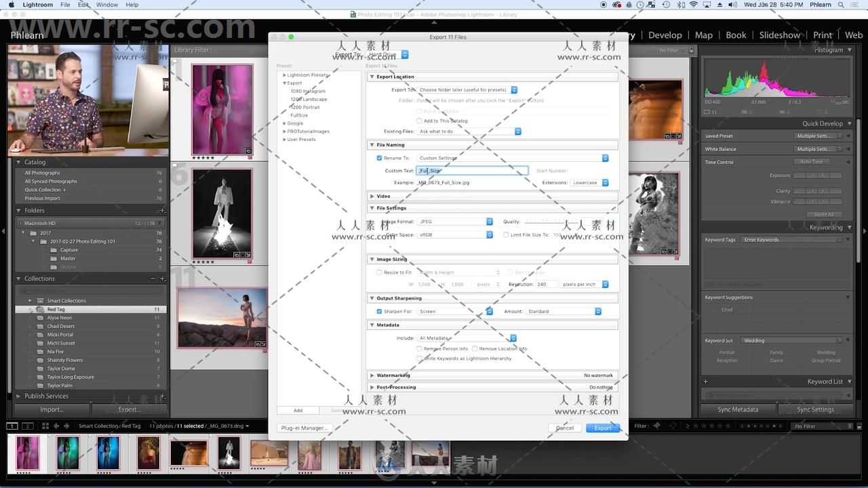The height and width of the screenshot is (488, 868).
Task: Click the Smart Collections folder icon
Action: point(41,300)
